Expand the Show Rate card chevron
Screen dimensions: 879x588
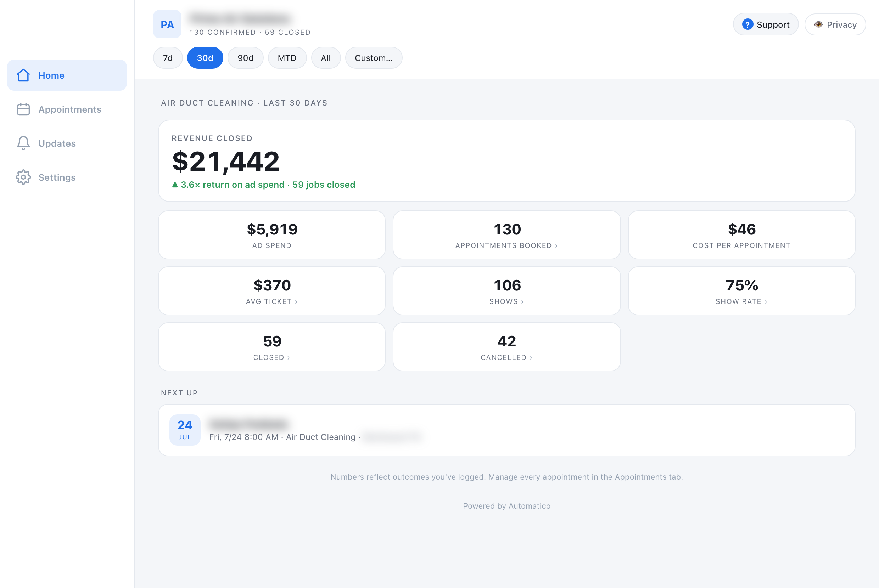click(x=766, y=302)
